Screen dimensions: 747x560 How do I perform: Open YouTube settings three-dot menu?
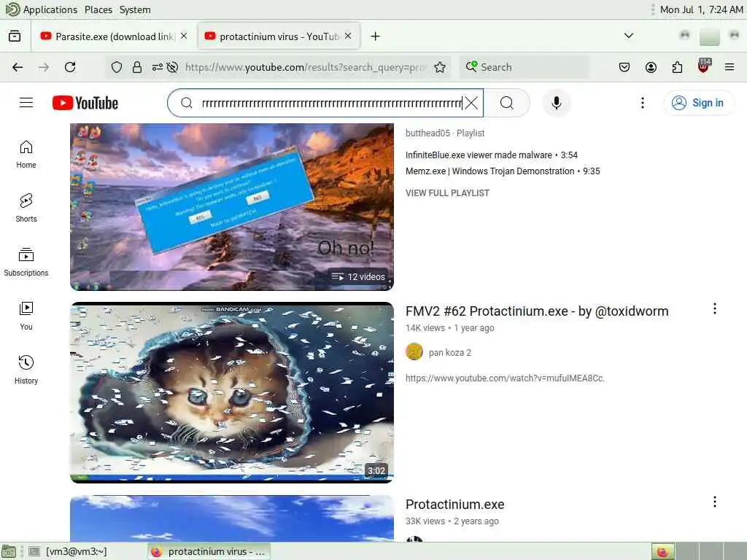[643, 103]
